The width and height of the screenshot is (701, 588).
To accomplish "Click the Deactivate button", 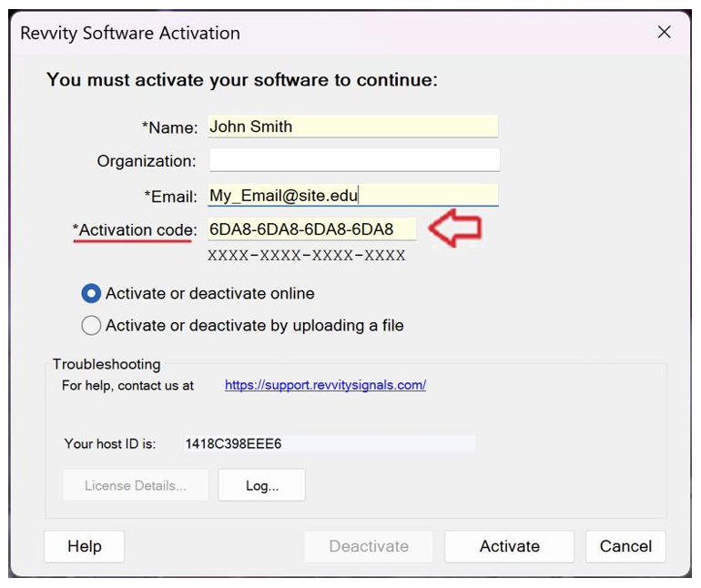I will pyautogui.click(x=369, y=546).
